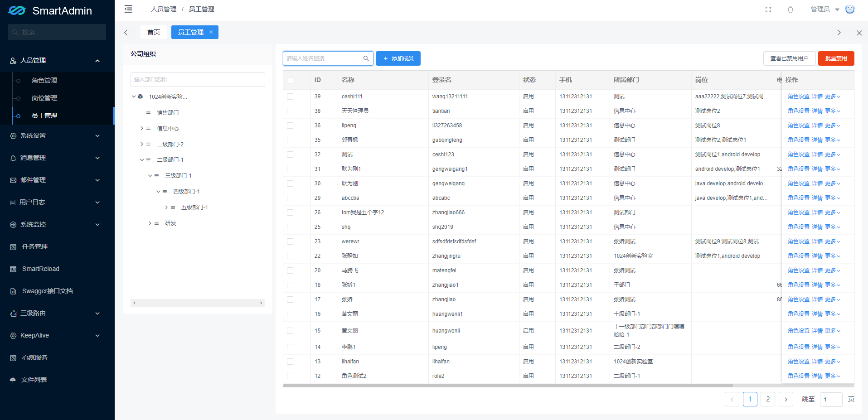The image size is (868, 420).
Task: Switch to the 首页 tab
Action: click(x=153, y=32)
